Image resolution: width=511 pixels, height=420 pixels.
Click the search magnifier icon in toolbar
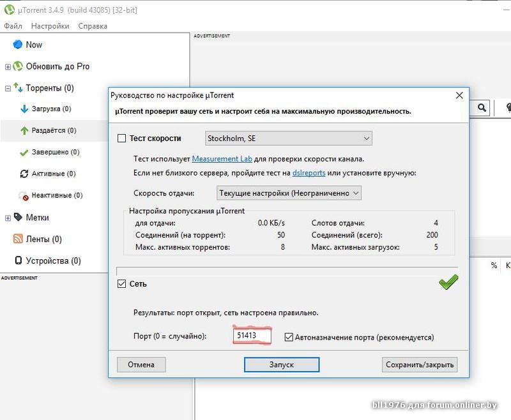[x=482, y=107]
